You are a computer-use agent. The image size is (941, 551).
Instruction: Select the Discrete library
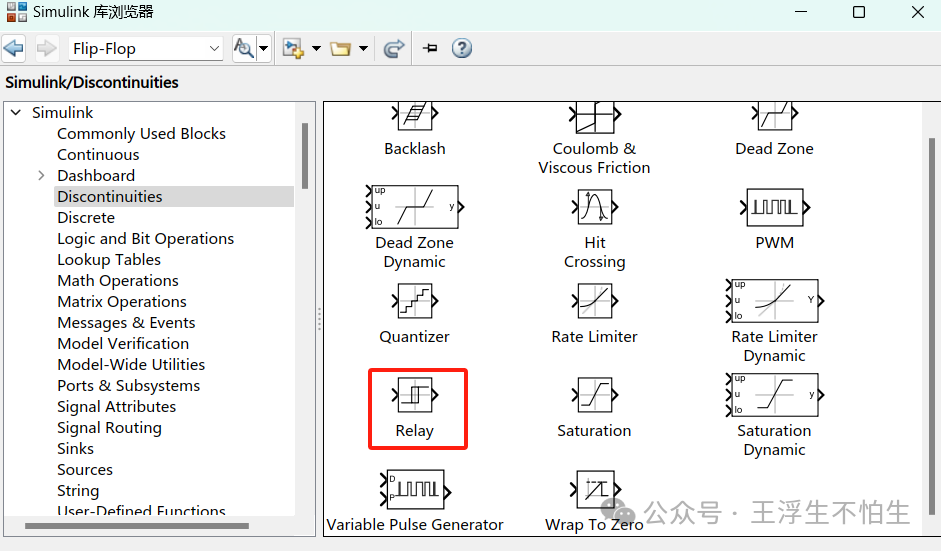tap(86, 217)
